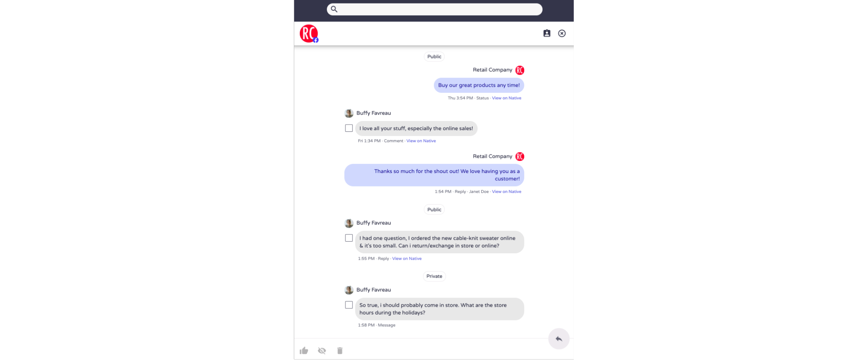Close the conversation with the circled X
The image size is (868, 360).
tap(562, 33)
